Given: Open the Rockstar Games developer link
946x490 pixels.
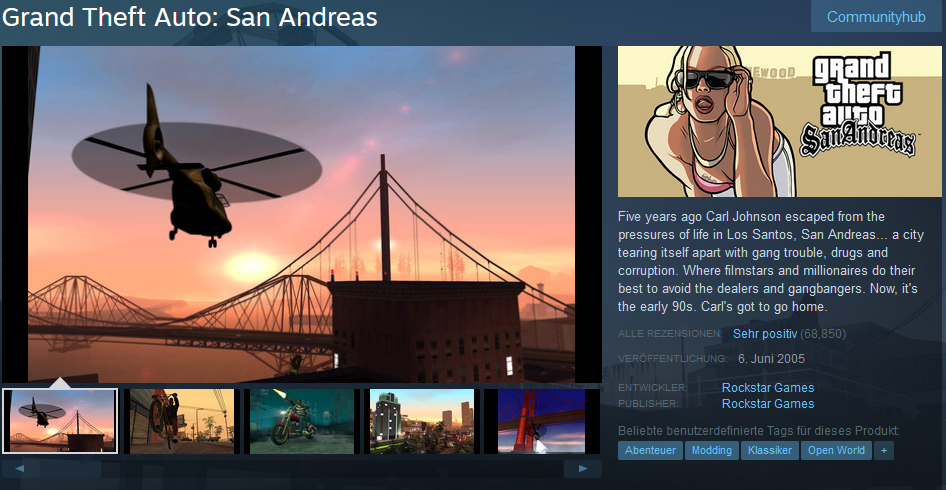Looking at the screenshot, I should [x=768, y=387].
